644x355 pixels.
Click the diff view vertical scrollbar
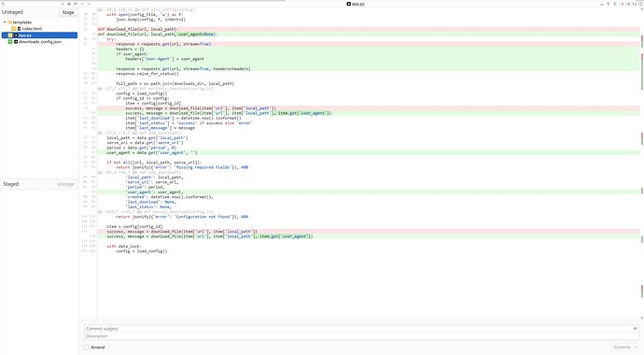pyautogui.click(x=641, y=164)
